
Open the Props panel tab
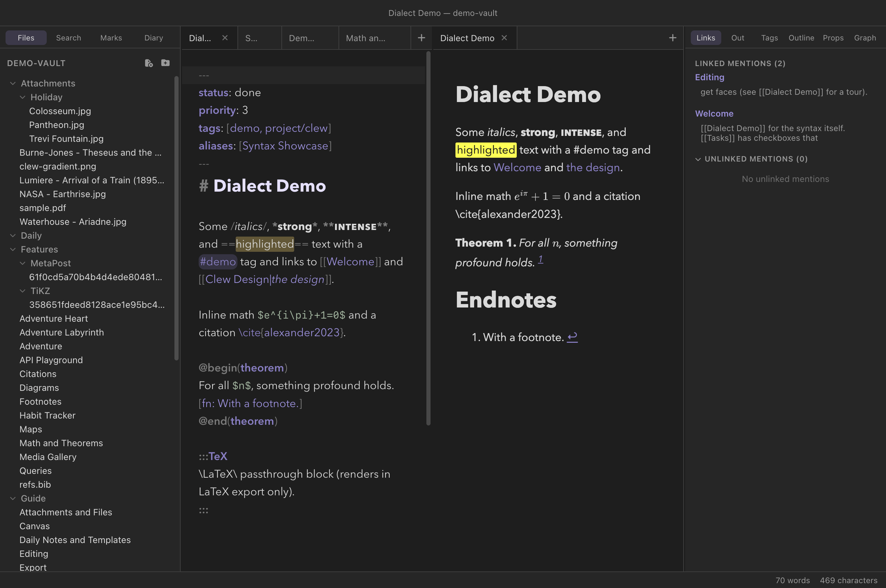(x=833, y=38)
